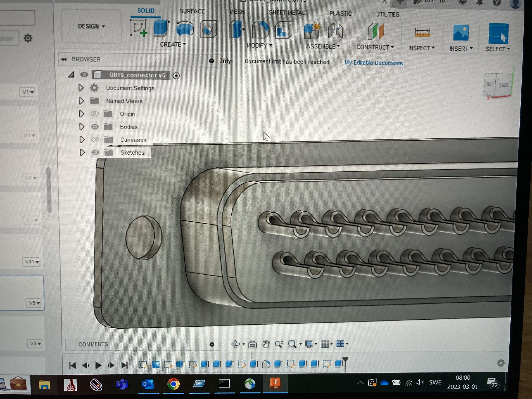Click the Orbit navigation icon

pos(236,344)
